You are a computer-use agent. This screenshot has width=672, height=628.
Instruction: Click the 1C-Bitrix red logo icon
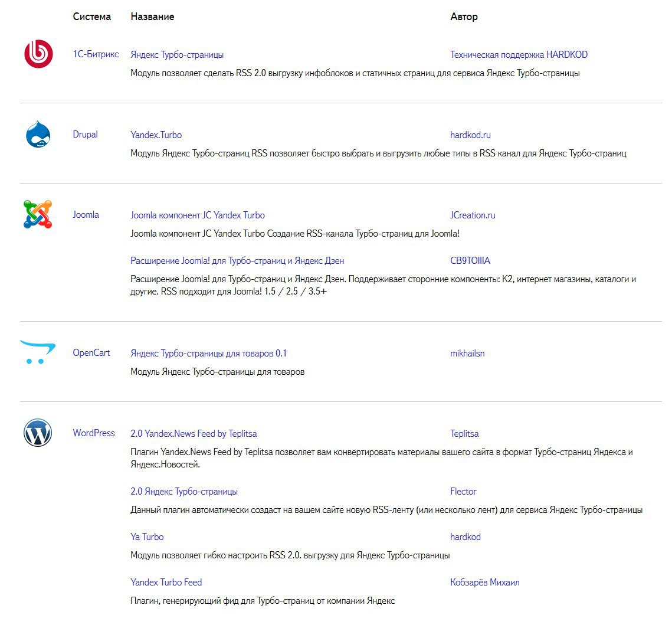click(38, 54)
